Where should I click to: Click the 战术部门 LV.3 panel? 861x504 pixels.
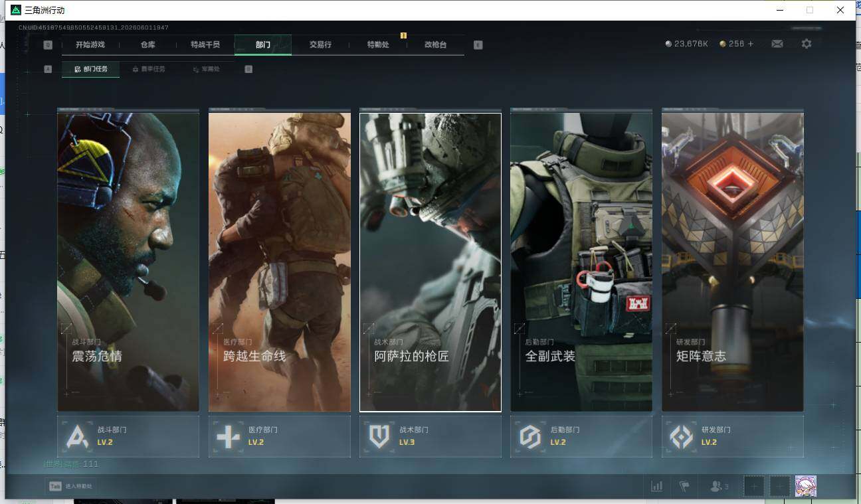coord(430,436)
